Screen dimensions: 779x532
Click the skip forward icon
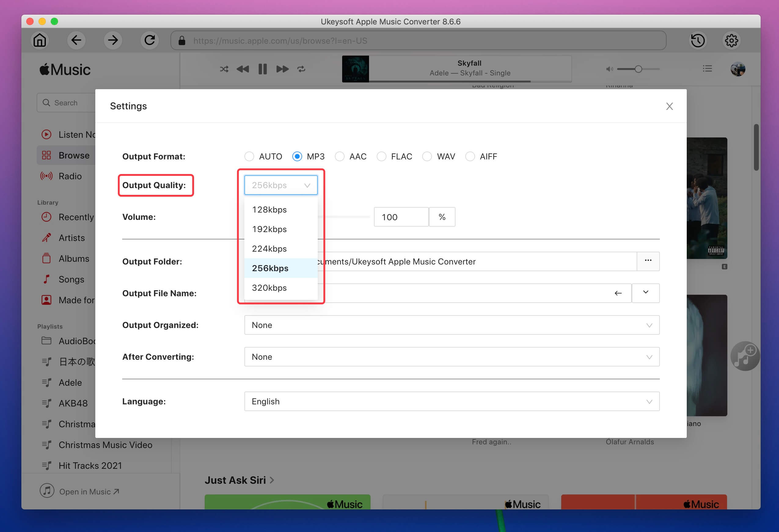(281, 69)
